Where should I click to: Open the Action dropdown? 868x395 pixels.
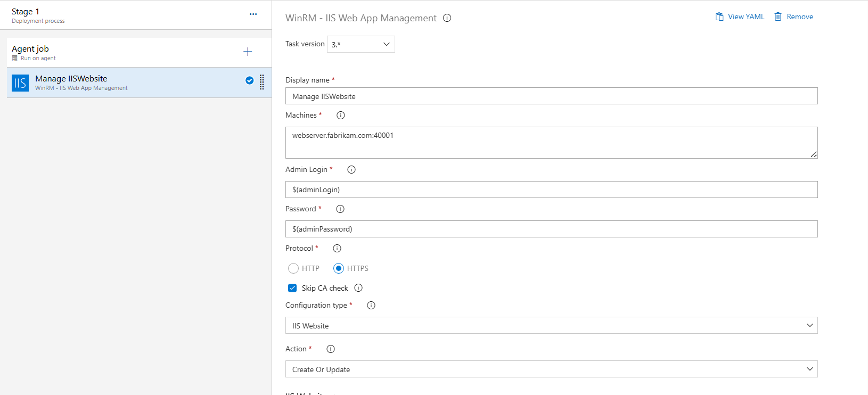tap(552, 369)
